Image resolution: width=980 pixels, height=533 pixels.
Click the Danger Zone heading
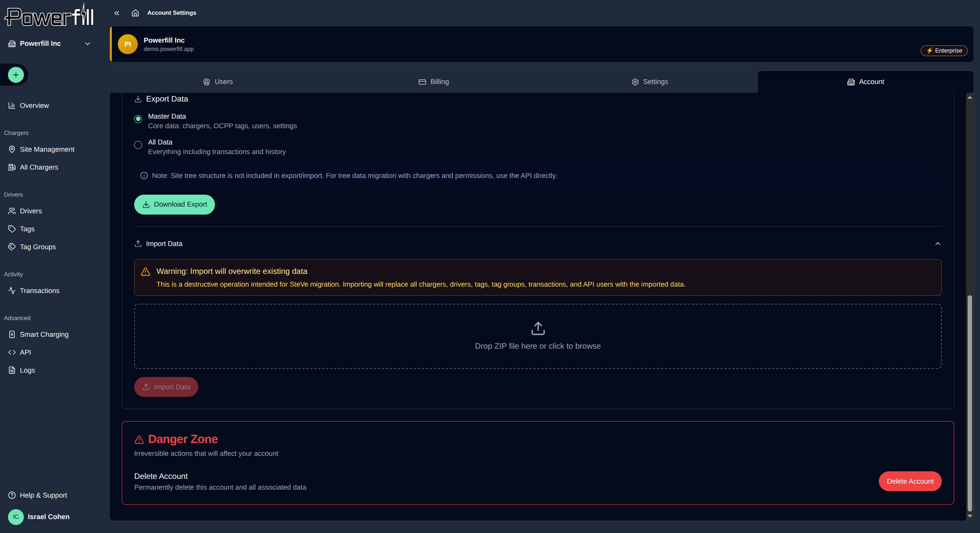click(183, 439)
